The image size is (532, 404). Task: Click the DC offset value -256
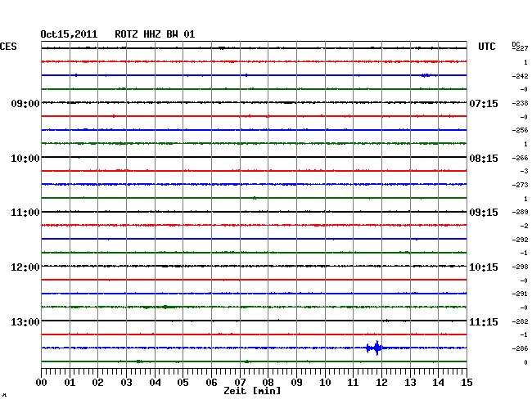point(520,130)
